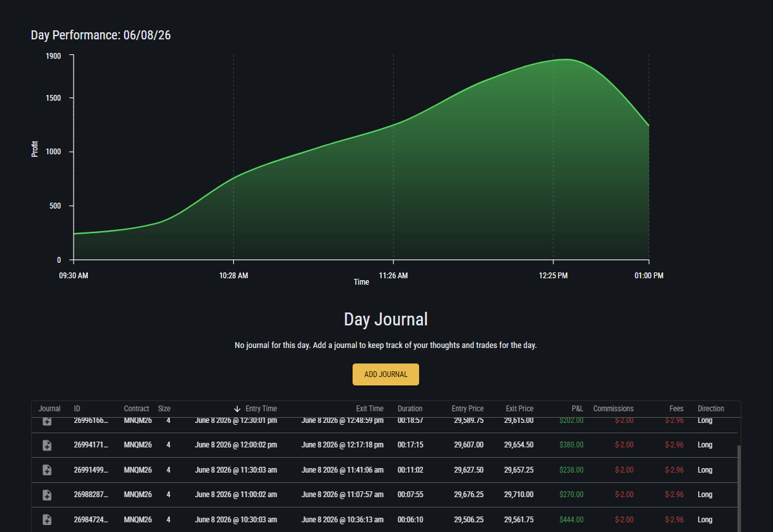Sort by P&L column header
The height and width of the screenshot is (532, 773).
click(577, 409)
